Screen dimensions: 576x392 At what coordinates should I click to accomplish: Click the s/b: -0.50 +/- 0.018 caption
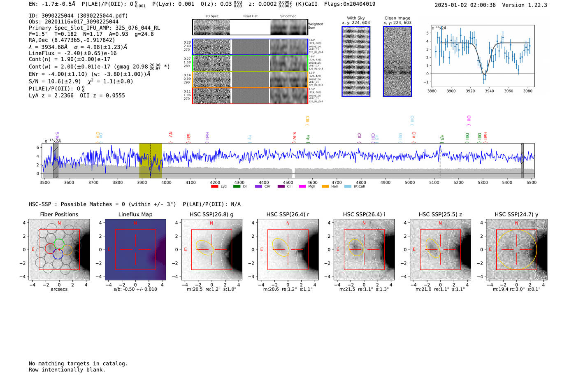pyautogui.click(x=135, y=289)
